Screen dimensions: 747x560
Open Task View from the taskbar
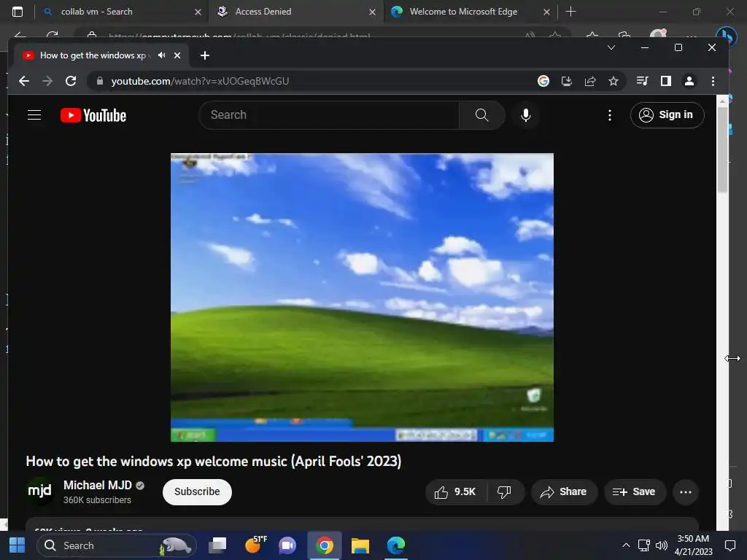pos(217,545)
